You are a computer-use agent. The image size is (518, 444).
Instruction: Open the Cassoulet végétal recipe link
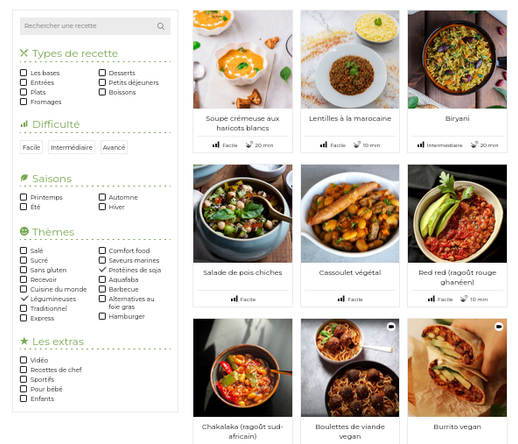pos(350,272)
